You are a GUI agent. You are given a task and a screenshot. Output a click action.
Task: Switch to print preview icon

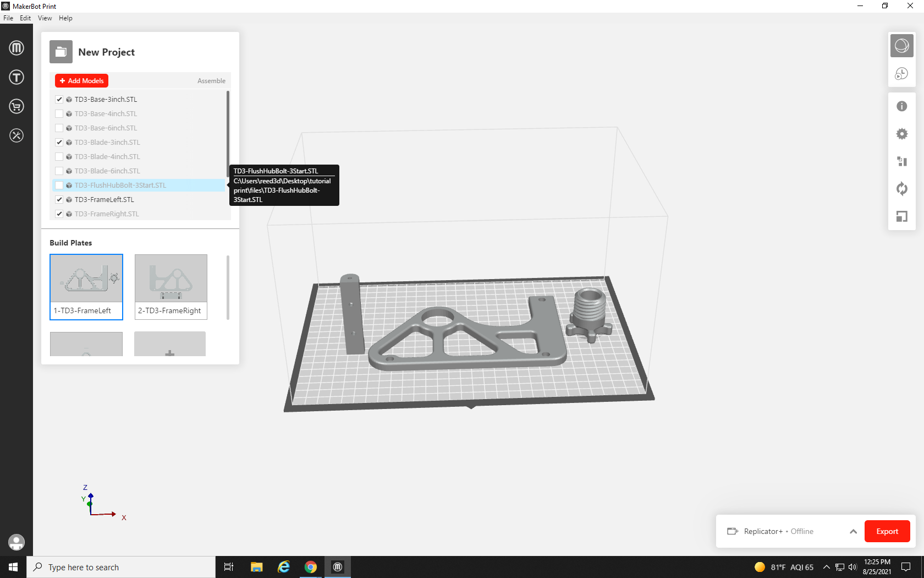click(902, 73)
